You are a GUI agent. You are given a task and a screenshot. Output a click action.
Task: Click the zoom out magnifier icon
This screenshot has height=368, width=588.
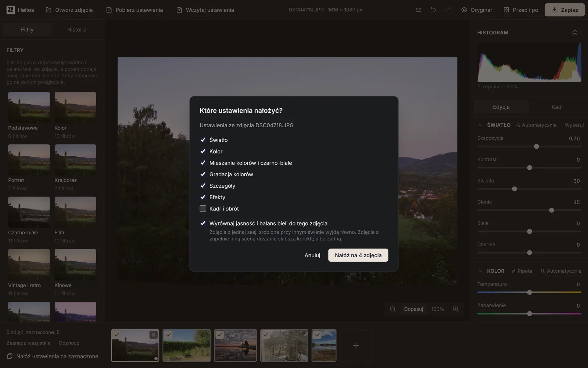click(x=393, y=309)
